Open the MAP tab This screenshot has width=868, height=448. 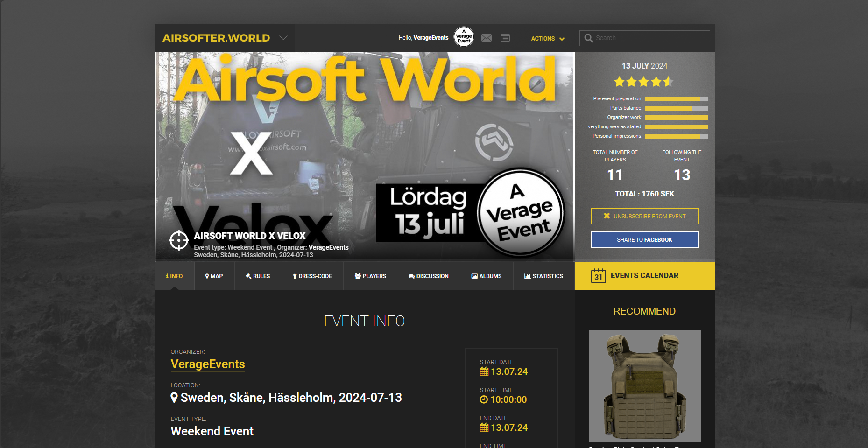tap(214, 276)
